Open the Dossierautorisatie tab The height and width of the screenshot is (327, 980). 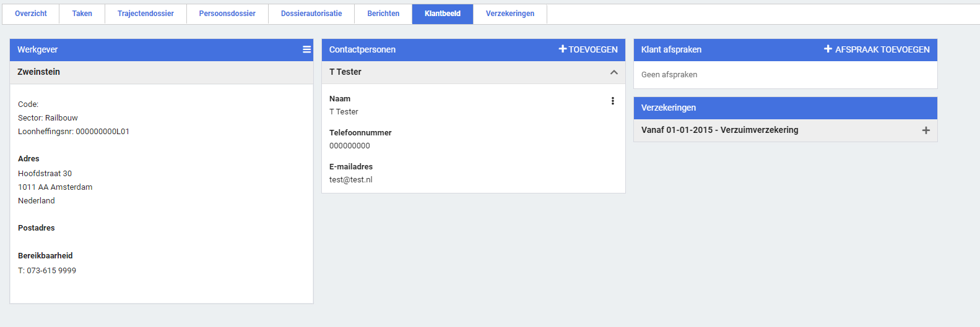(311, 14)
